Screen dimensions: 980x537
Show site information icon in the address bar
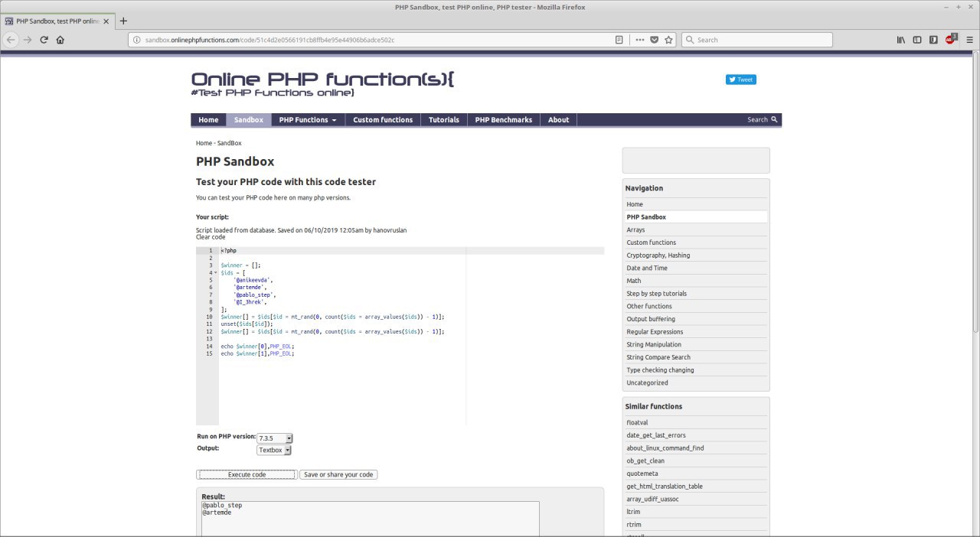tap(136, 40)
